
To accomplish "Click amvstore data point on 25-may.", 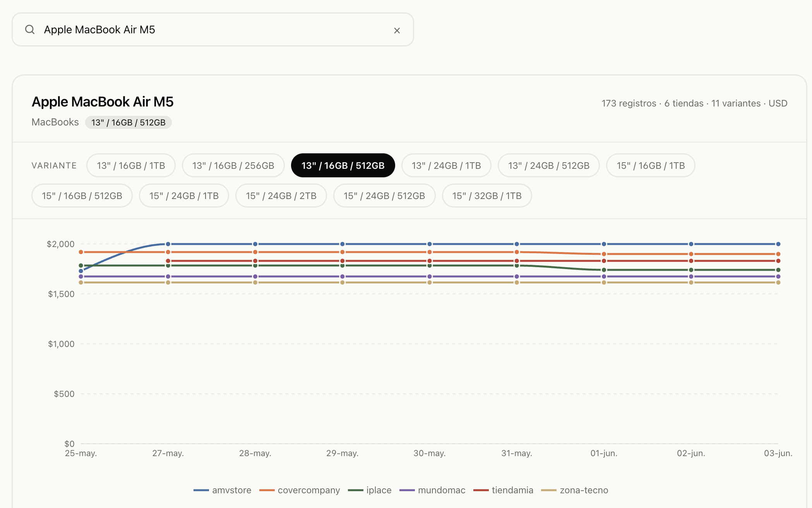I will pos(81,271).
